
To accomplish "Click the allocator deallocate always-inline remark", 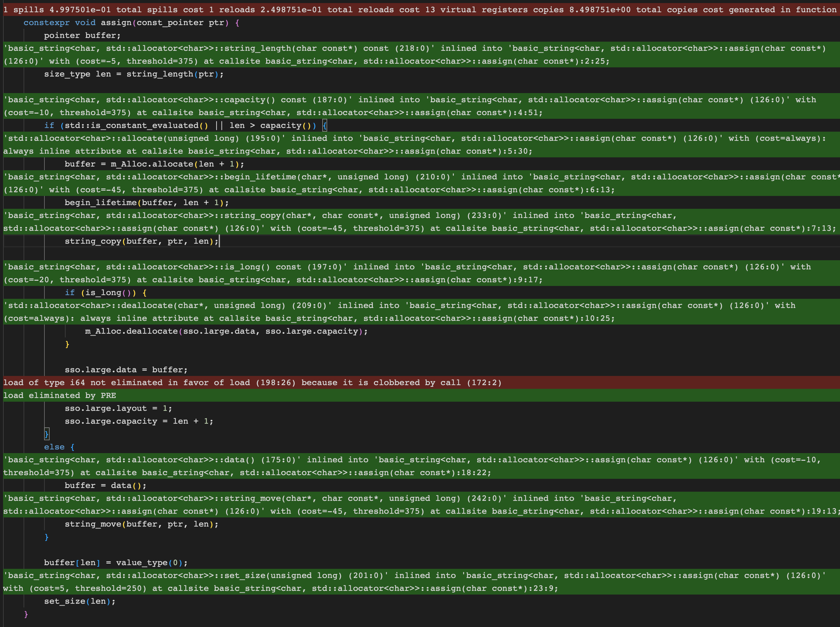I will [x=422, y=312].
